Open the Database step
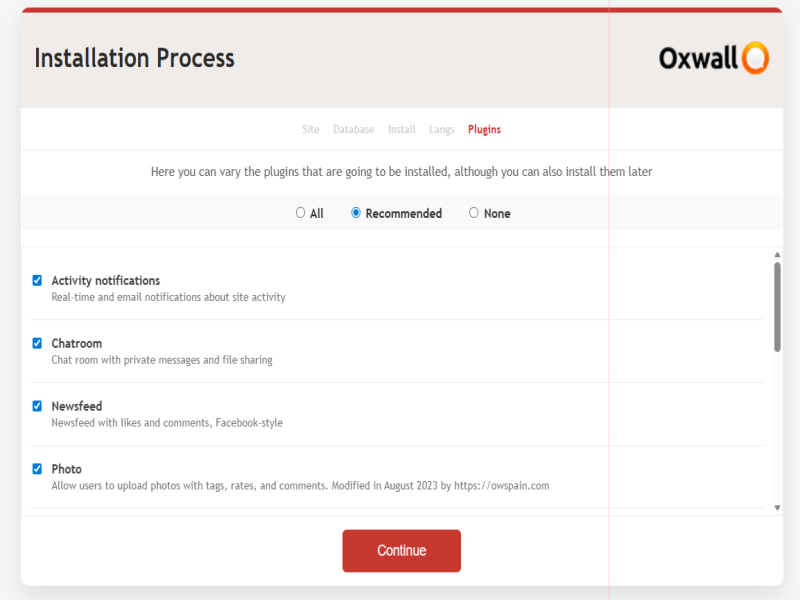This screenshot has height=600, width=800. (x=353, y=130)
